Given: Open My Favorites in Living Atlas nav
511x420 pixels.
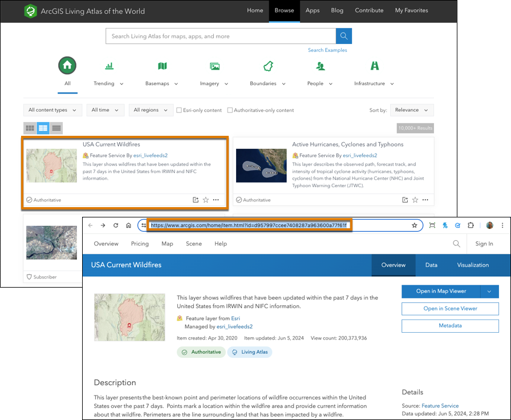Looking at the screenshot, I should click(x=412, y=10).
